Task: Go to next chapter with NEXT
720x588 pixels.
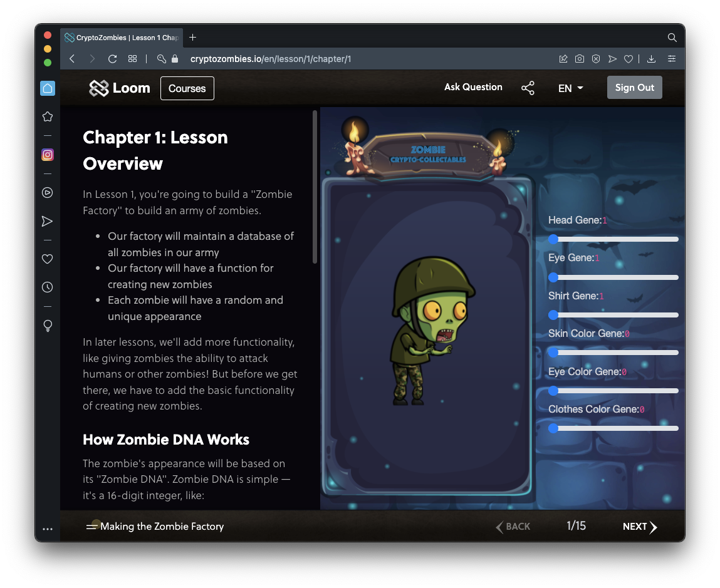Action: (x=640, y=527)
